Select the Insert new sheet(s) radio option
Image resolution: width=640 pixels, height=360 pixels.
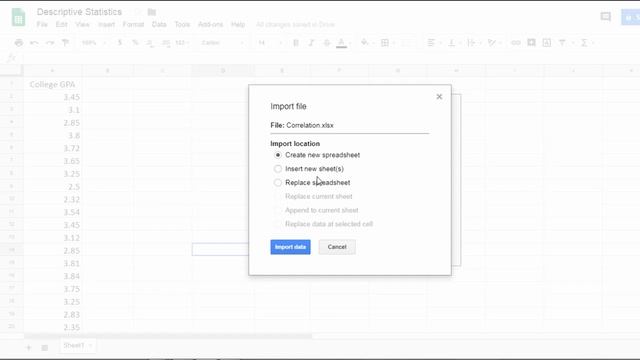[x=278, y=169]
